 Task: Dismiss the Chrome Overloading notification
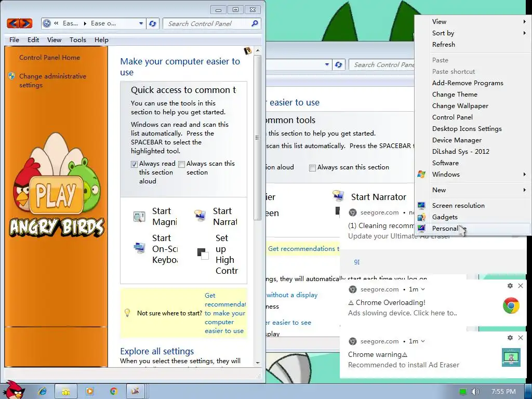pos(521,286)
